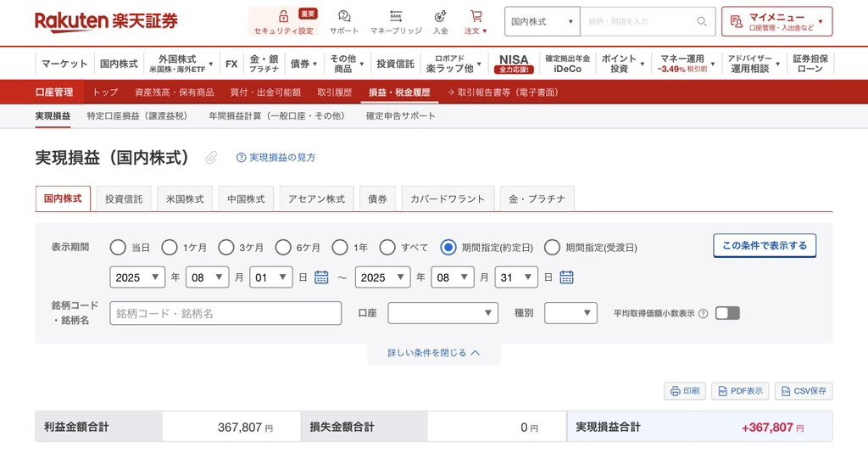Click help icon next to 平均取得価額小数表示
This screenshot has width=868, height=453.
click(703, 313)
